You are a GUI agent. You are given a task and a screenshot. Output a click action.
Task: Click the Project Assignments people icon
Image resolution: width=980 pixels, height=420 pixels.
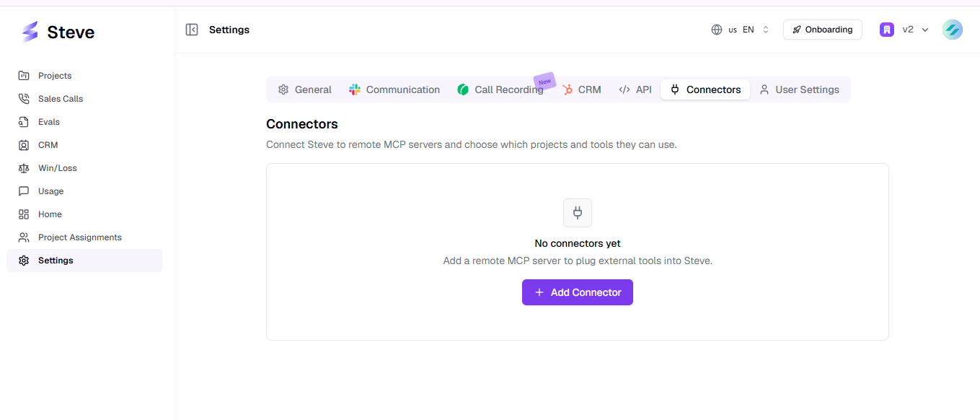point(24,237)
